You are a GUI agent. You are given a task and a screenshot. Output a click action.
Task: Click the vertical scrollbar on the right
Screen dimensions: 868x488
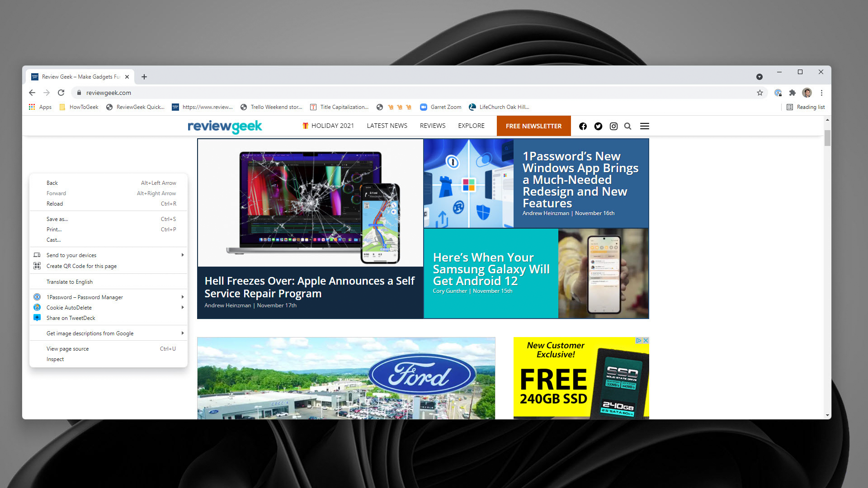point(828,138)
